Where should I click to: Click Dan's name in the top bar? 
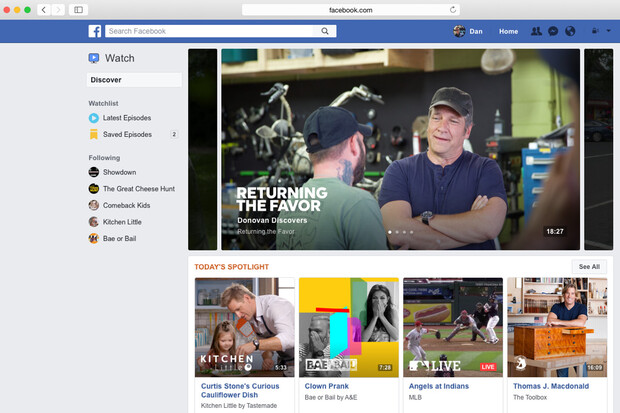coord(476,31)
